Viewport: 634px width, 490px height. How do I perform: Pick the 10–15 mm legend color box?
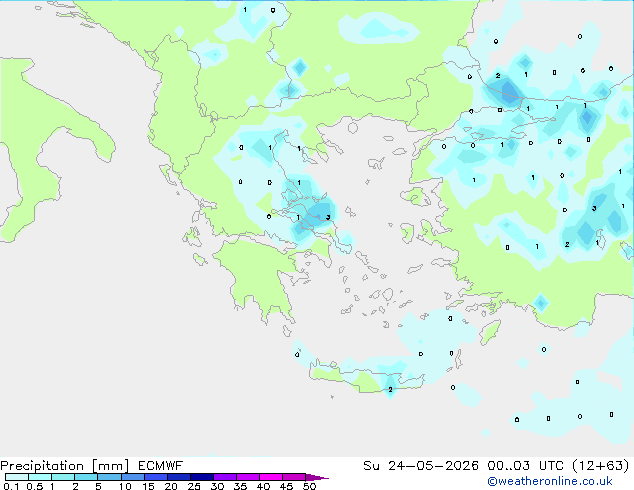click(x=132, y=477)
